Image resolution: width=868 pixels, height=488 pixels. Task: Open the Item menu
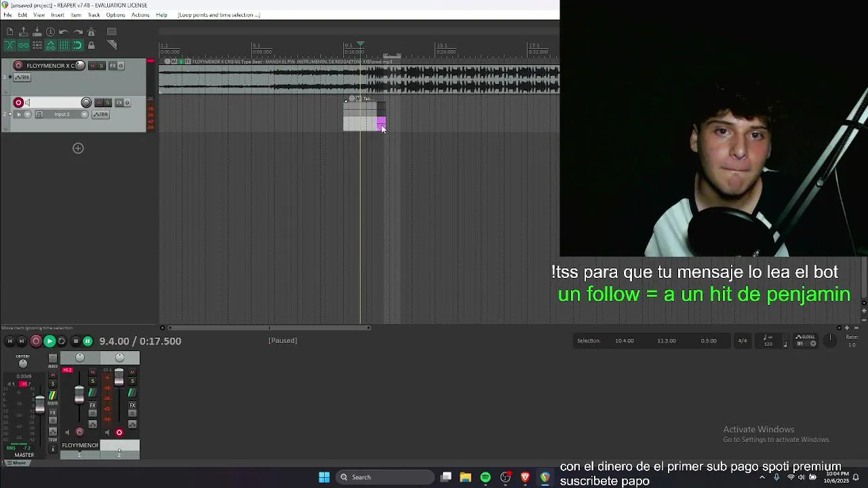tap(76, 15)
